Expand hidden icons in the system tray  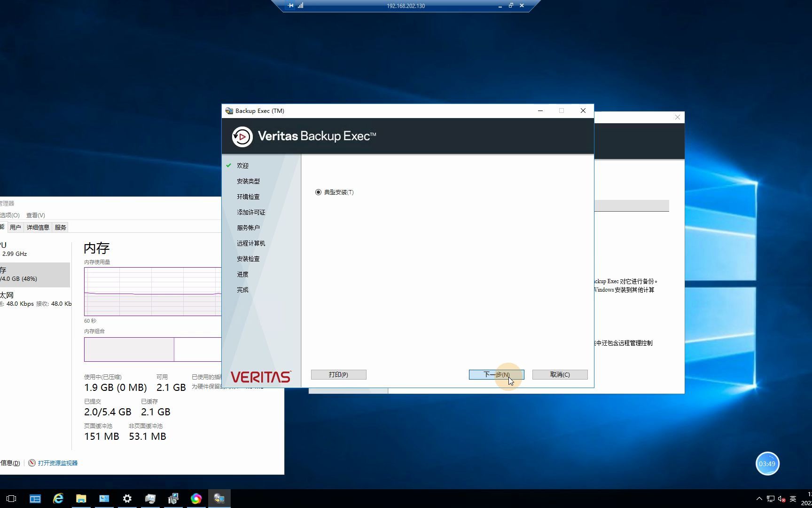[x=759, y=499]
